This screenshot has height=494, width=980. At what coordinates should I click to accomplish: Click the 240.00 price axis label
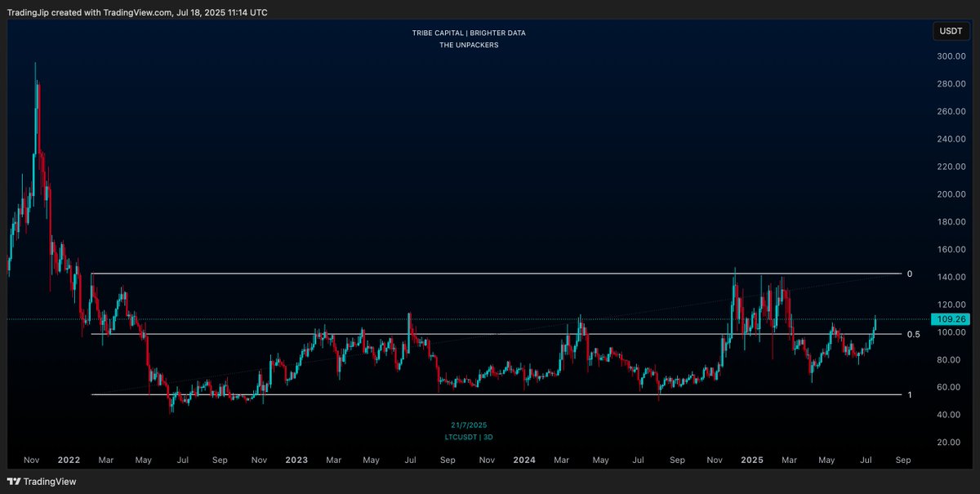point(952,140)
